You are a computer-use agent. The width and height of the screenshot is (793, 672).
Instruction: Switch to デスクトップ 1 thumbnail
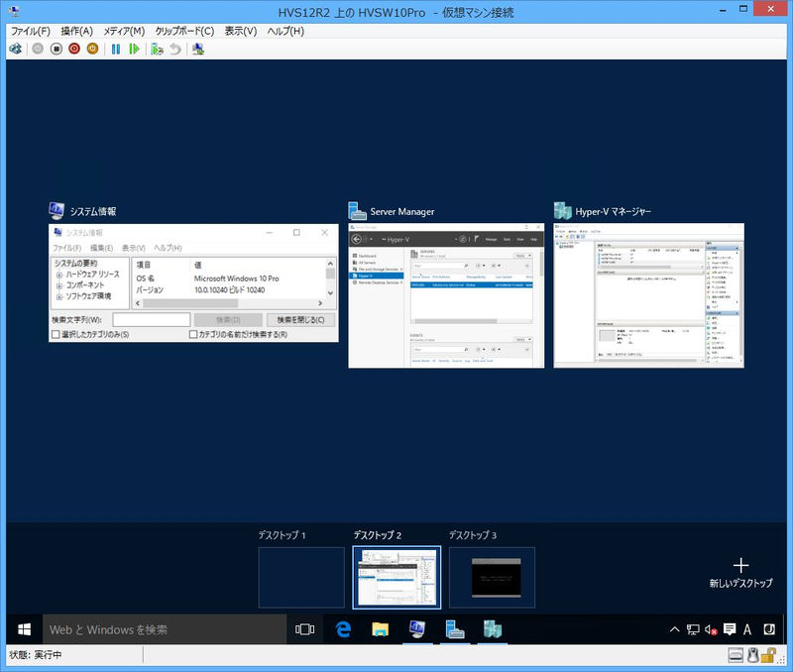301,578
